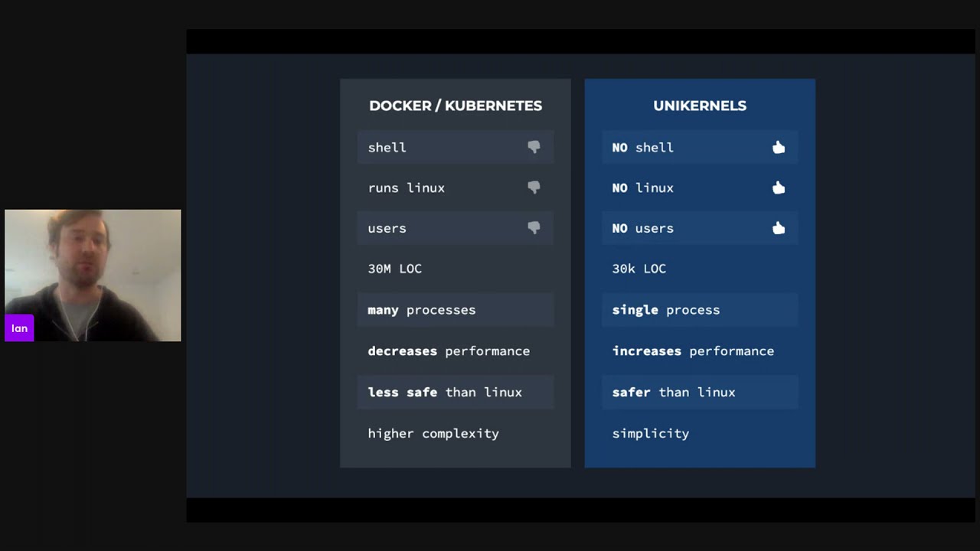This screenshot has height=551, width=980.
Task: Select the 'NO shell' row
Action: (x=700, y=147)
